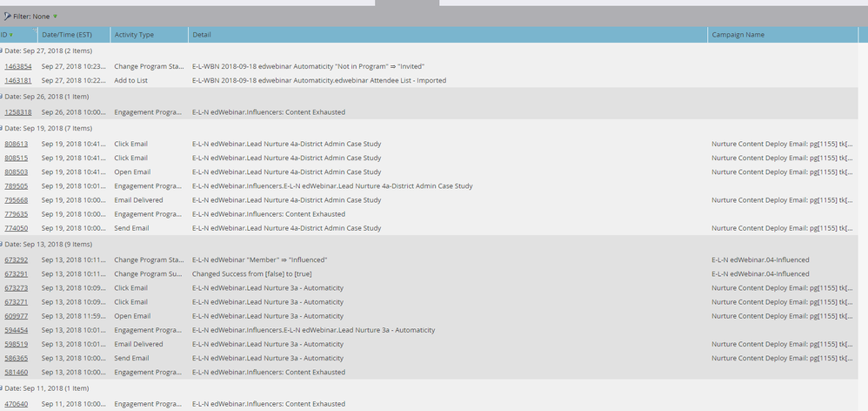Open activity ID 1463854 link
Image resolution: width=868 pixels, height=411 pixels.
18,66
